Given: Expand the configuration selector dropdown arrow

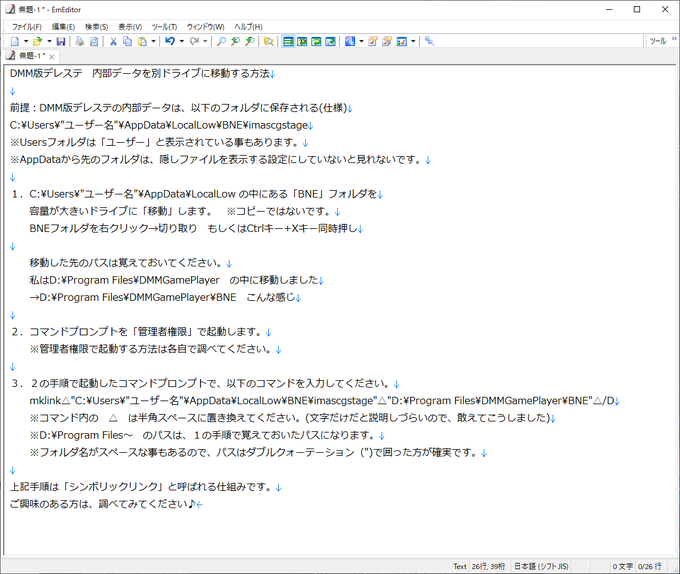Looking at the screenshot, I should 361,41.
